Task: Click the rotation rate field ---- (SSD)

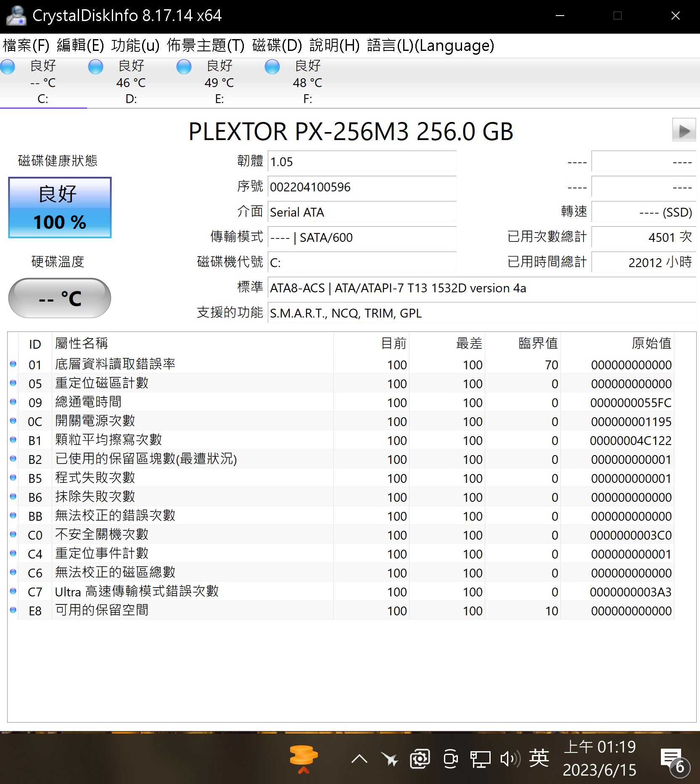Action: (x=644, y=212)
